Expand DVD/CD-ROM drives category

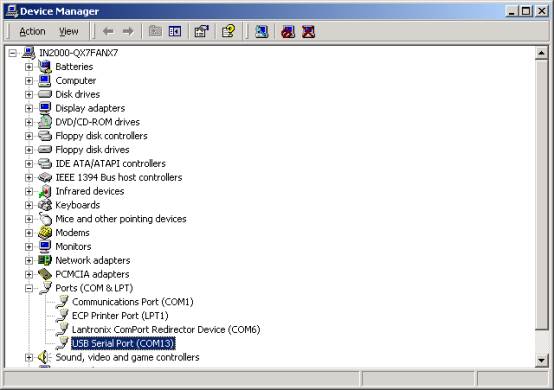(x=29, y=122)
